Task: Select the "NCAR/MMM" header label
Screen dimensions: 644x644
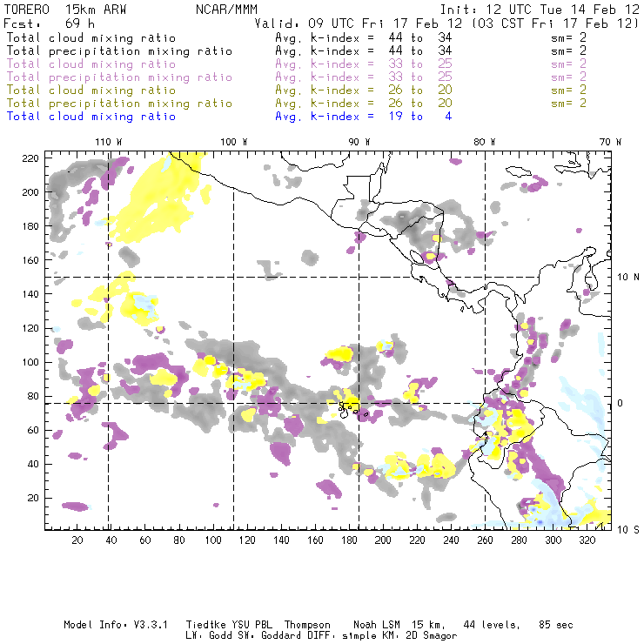Action: click(226, 9)
